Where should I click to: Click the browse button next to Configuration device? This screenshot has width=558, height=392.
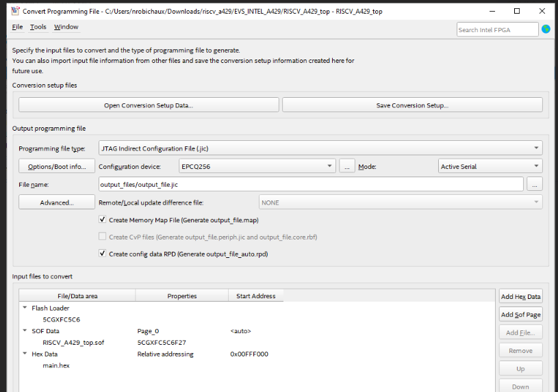(347, 166)
